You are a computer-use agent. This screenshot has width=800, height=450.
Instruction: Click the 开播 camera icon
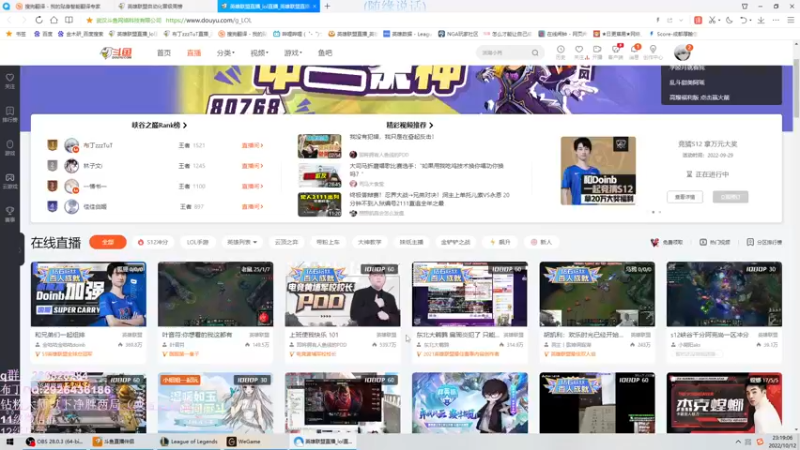(597, 52)
